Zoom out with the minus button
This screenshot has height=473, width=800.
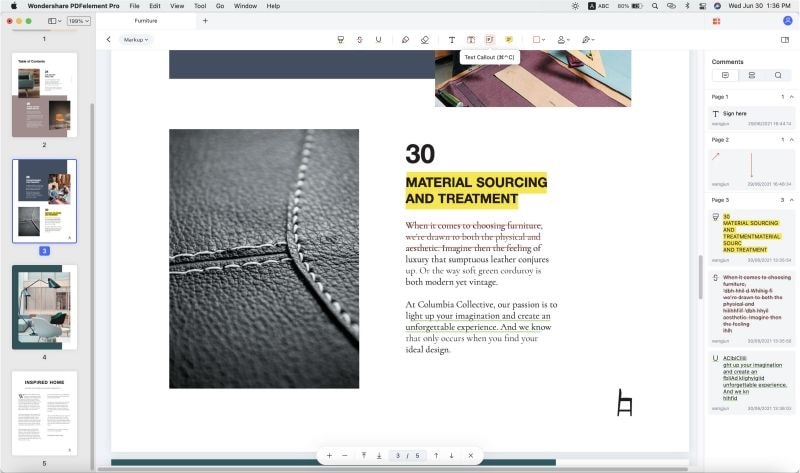click(345, 456)
